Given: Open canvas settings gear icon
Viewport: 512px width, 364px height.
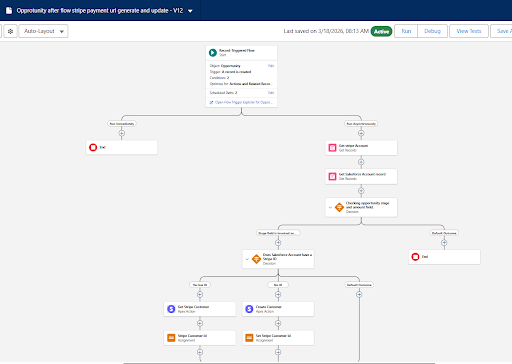Looking at the screenshot, I should pos(10,31).
